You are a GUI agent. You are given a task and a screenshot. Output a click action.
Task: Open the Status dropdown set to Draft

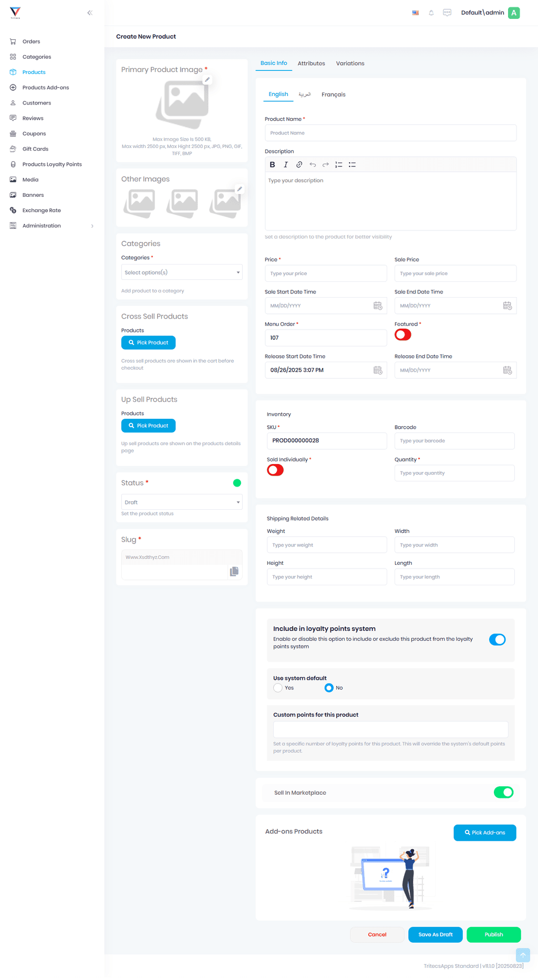tap(182, 502)
